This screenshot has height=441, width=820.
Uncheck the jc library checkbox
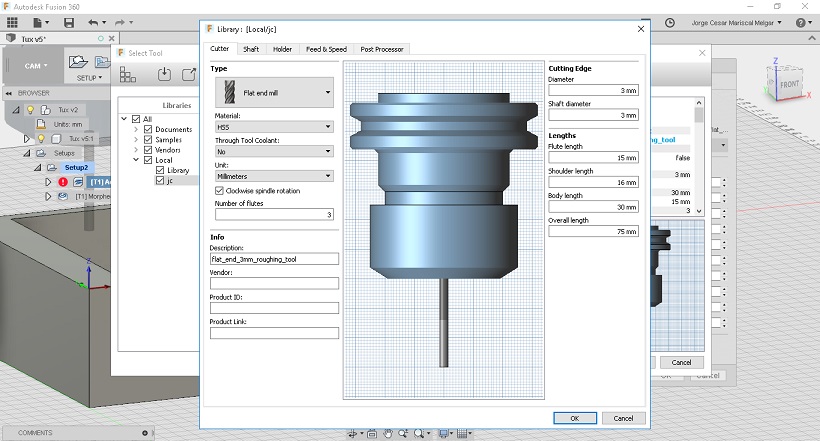[x=160, y=180]
